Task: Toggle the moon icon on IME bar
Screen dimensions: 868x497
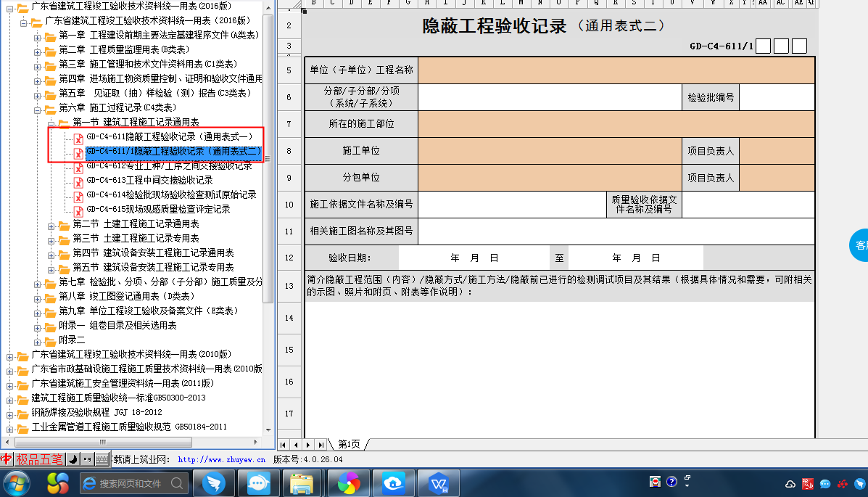Action: pos(73,459)
